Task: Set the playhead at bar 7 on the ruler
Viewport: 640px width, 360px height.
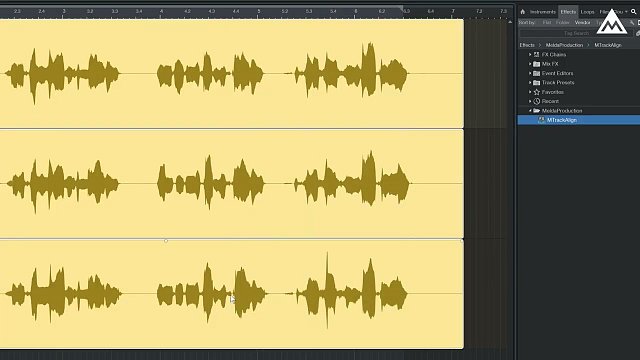Action: click(x=453, y=12)
